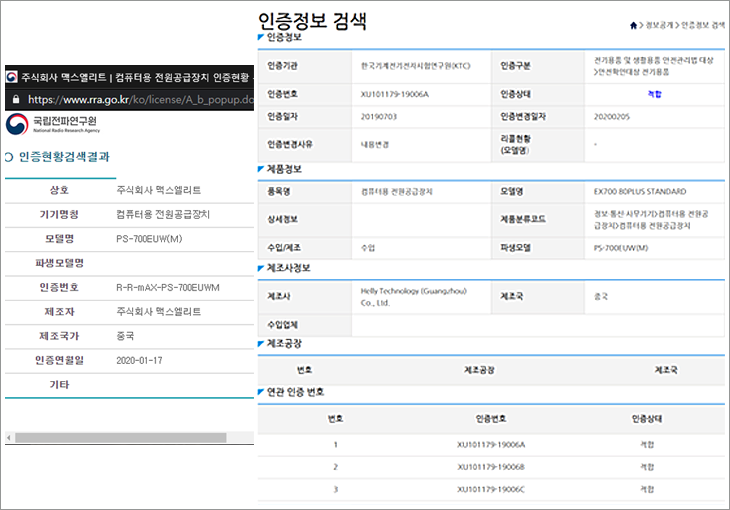Click 컴퓨터용 전원공급장치 in popup 기기명칭 row
Viewport: 730px width, 510px height.
[x=163, y=215]
